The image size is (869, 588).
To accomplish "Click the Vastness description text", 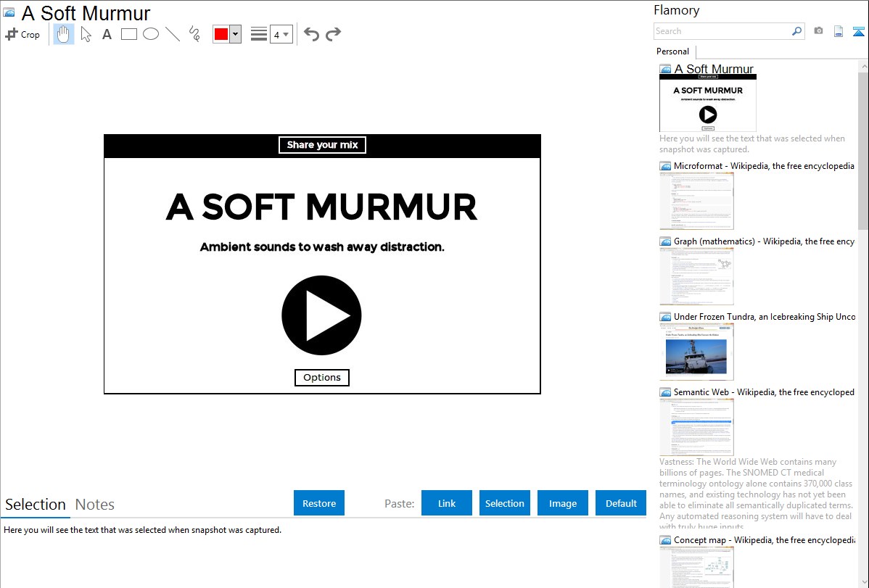I will tap(756, 494).
